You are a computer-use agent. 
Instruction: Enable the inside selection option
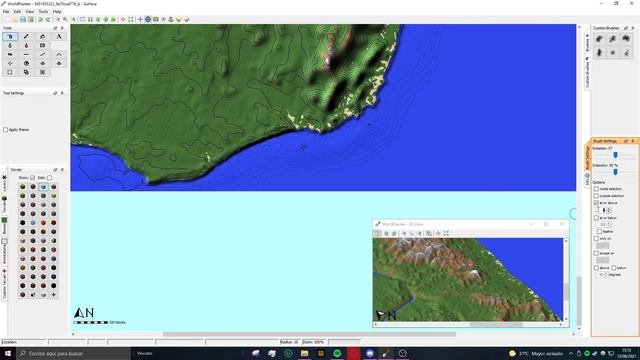(x=596, y=189)
